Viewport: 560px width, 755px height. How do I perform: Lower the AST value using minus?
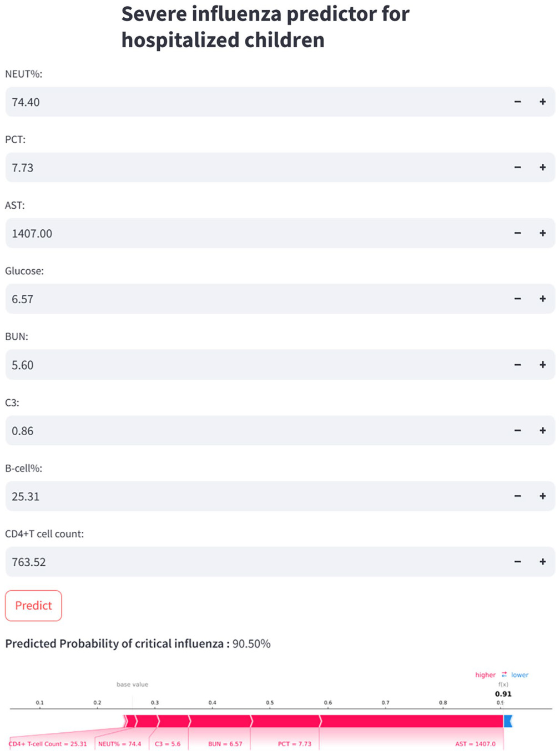(x=517, y=233)
